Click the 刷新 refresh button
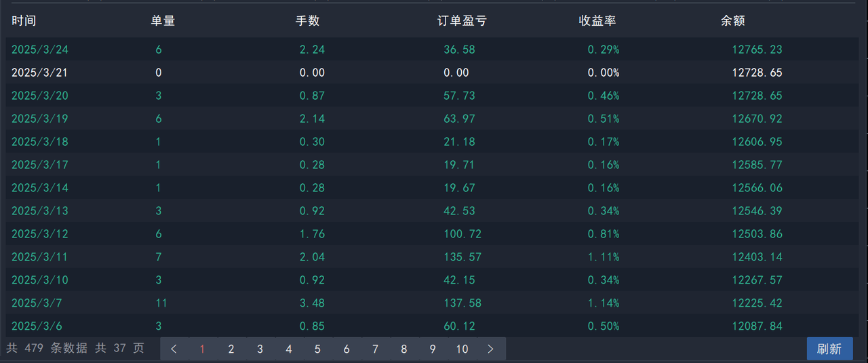868x363 pixels. click(829, 349)
